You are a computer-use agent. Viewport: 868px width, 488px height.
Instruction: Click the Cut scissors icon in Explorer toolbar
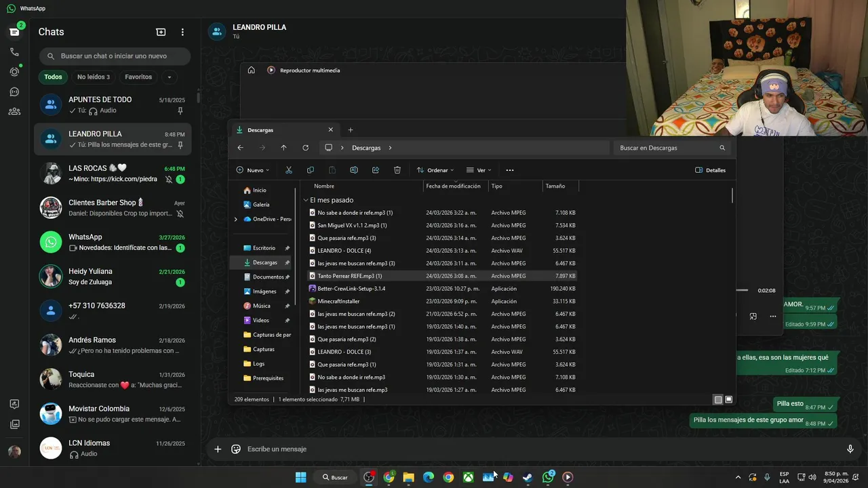[289, 170]
